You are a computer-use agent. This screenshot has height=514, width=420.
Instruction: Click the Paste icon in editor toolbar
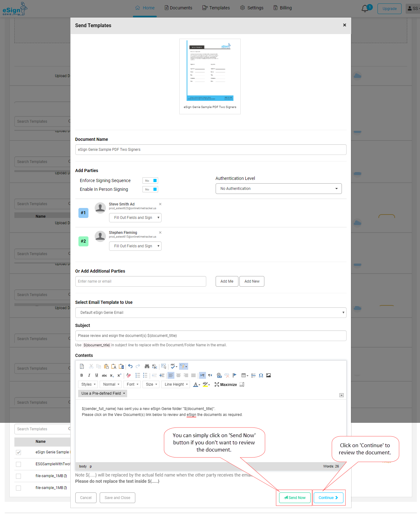pos(106,366)
